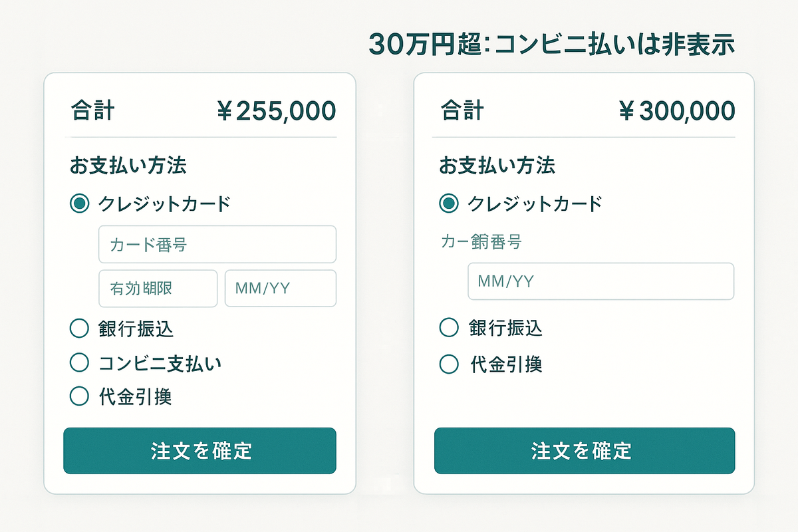
Task: Click the カード番号 input on the left form
Action: tap(217, 244)
